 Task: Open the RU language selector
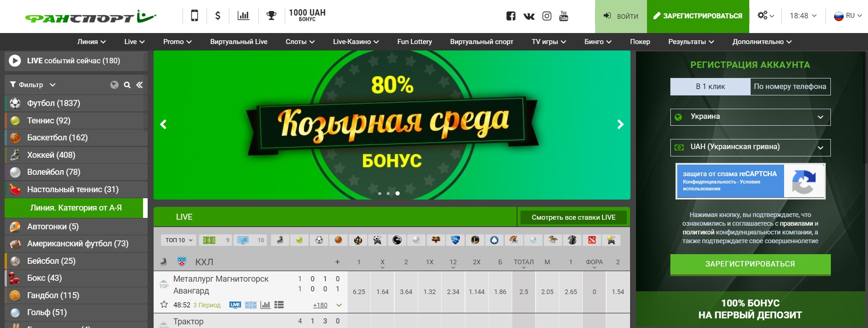pos(847,16)
